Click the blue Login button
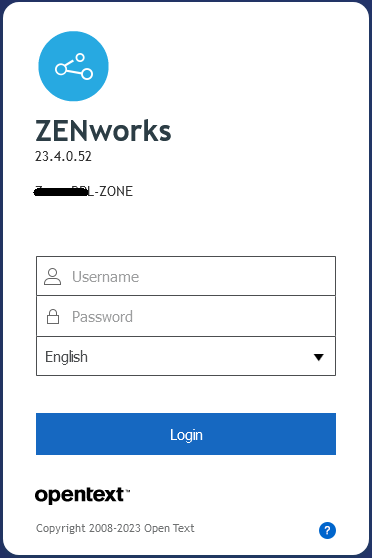The height and width of the screenshot is (558, 372). click(186, 434)
